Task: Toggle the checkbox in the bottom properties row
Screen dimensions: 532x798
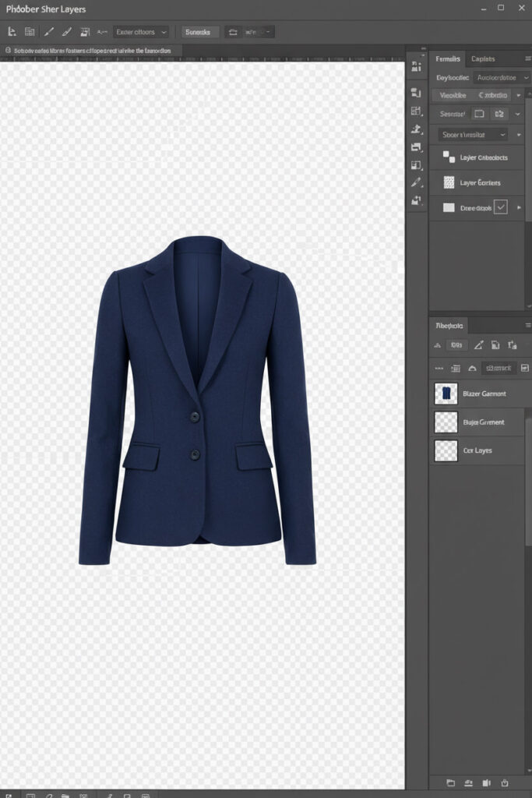Action: pos(501,207)
